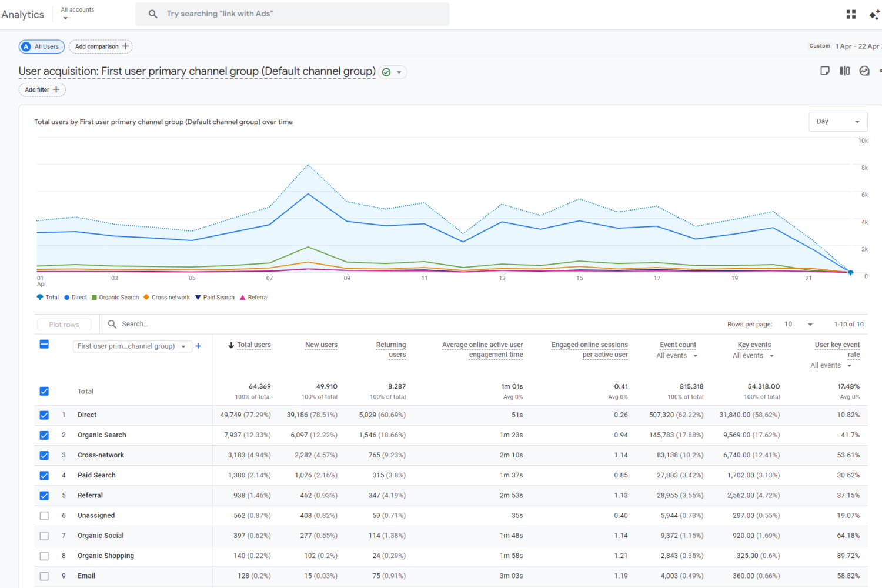Click the top search field "link with Ads"
Screen dimensions: 882x588
[x=292, y=14]
